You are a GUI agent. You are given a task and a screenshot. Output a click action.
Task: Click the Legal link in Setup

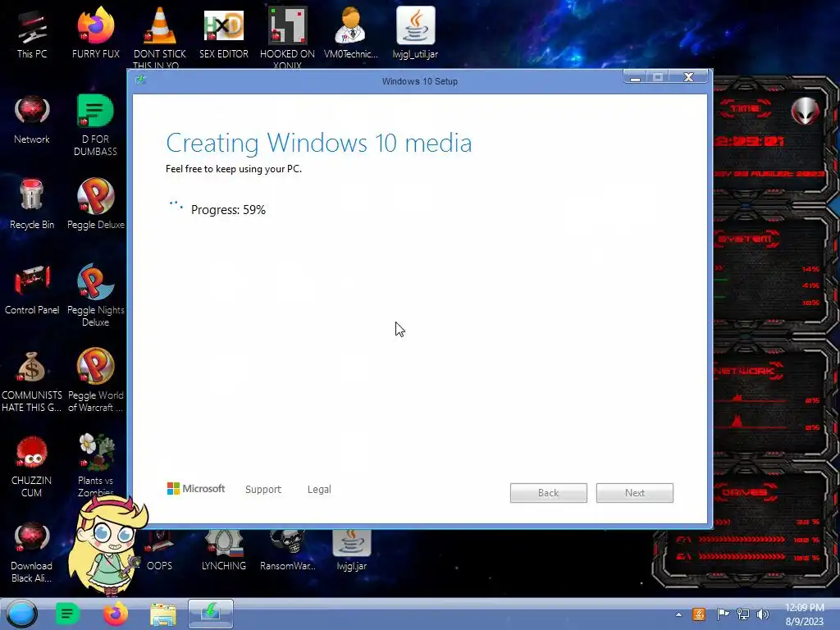[319, 489]
